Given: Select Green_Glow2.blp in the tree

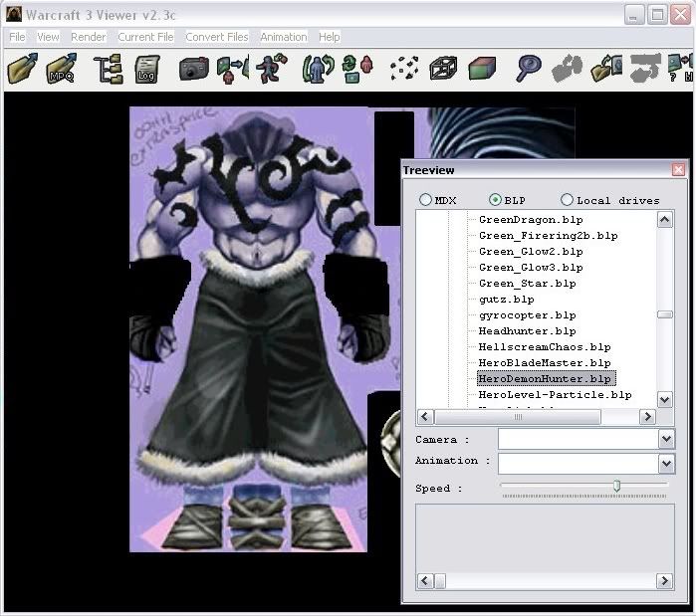Looking at the screenshot, I should (531, 252).
